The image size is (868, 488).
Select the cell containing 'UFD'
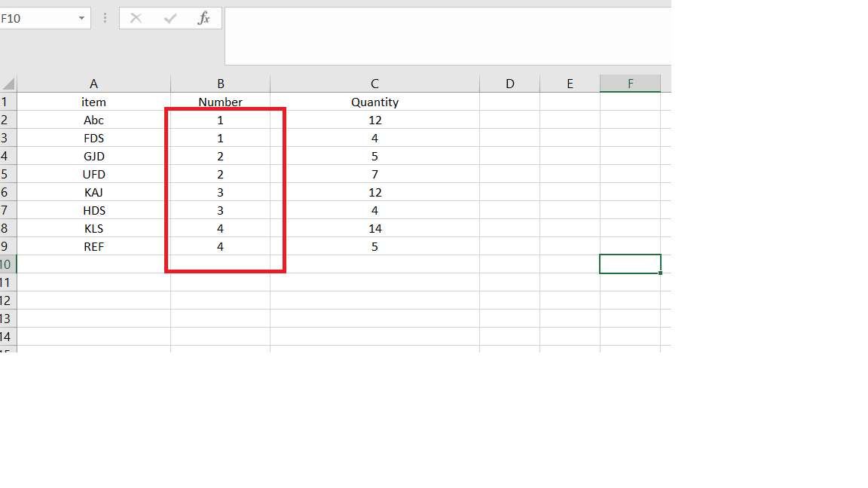click(93, 174)
